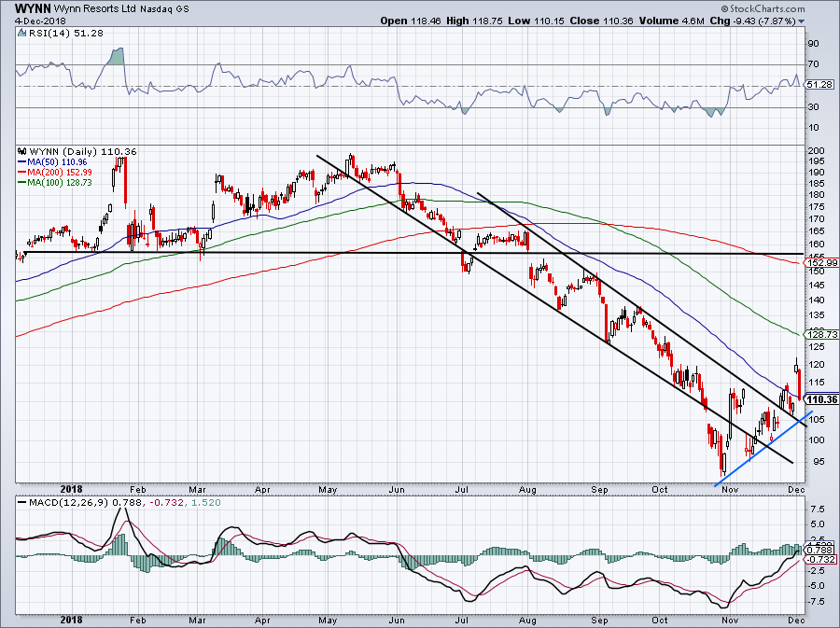Click the StockCharts.com logo text
This screenshot has height=628, width=840.
pyautogui.click(x=763, y=8)
